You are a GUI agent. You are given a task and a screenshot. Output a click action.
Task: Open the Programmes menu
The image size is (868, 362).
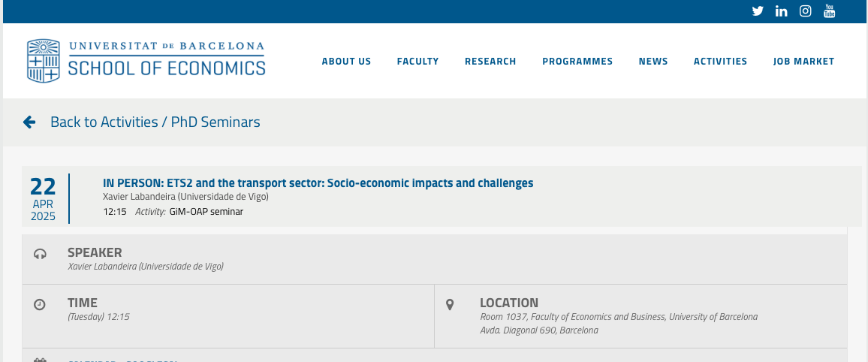tap(577, 62)
